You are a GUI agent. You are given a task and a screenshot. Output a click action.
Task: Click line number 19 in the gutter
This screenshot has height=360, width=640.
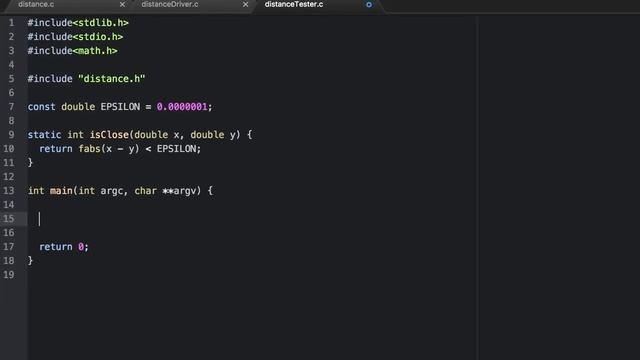pyautogui.click(x=9, y=275)
